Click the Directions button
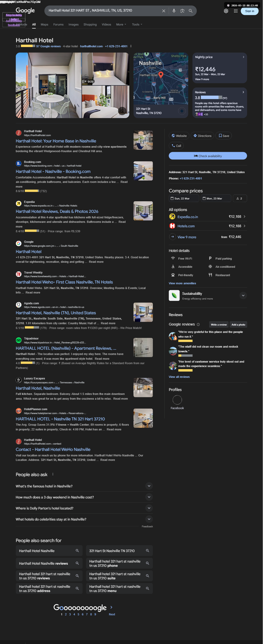This screenshot has height=644, width=266. [202, 136]
